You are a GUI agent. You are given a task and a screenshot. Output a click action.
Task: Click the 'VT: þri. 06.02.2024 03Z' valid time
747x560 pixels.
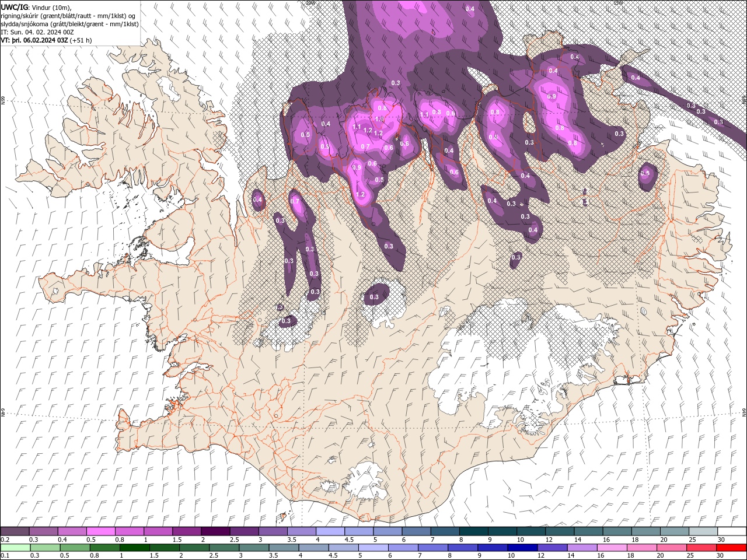tap(34, 40)
